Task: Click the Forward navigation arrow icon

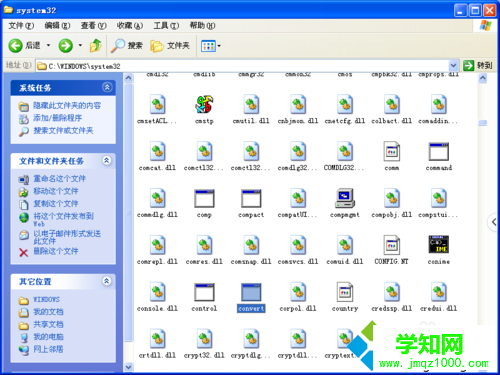Action: (x=66, y=45)
